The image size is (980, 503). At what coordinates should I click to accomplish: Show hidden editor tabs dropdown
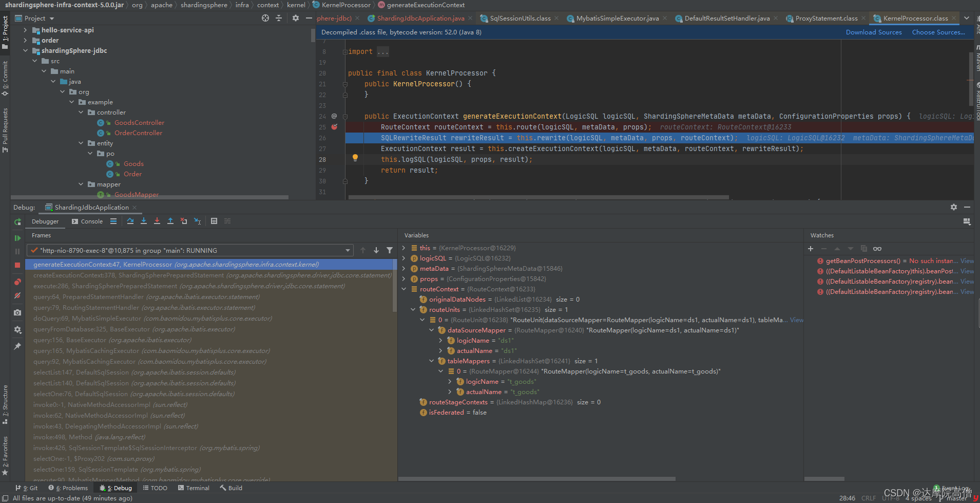click(967, 18)
